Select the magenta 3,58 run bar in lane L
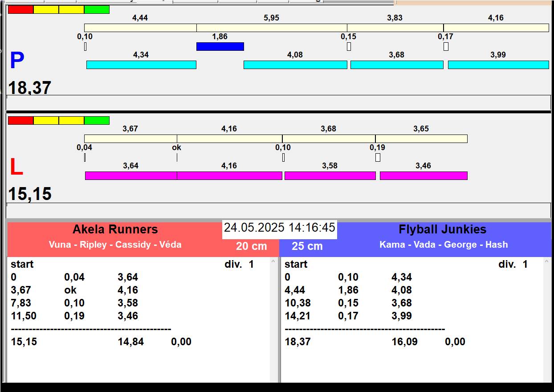 tap(330, 176)
